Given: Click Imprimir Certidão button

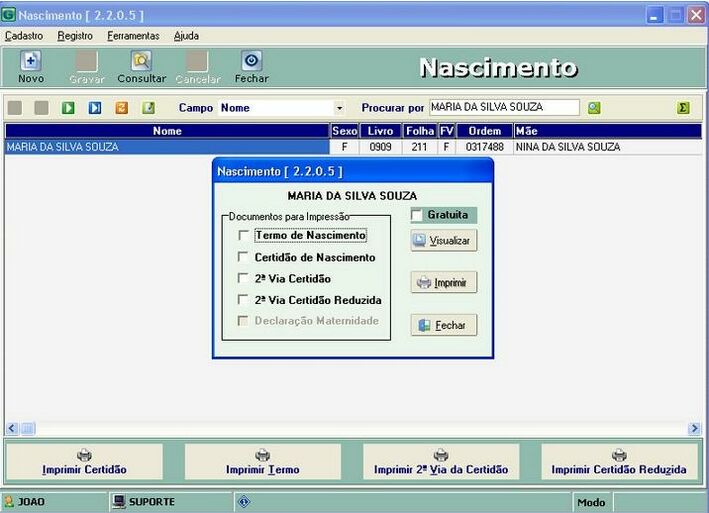Looking at the screenshot, I should [x=84, y=461].
